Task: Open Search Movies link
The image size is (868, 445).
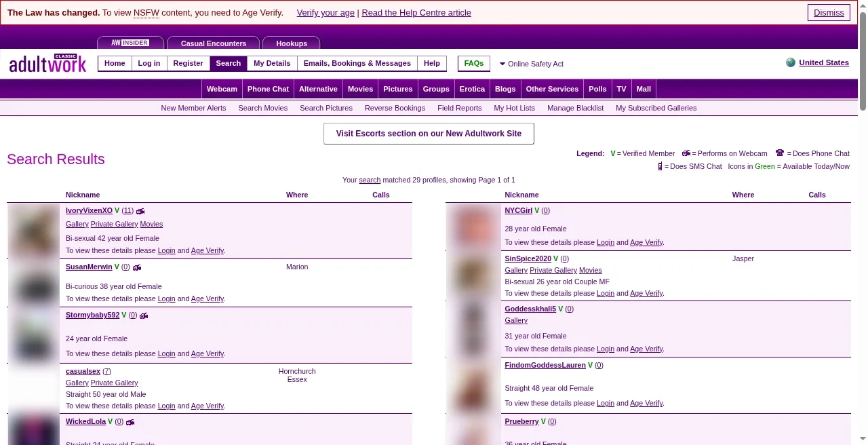Action: pyautogui.click(x=263, y=108)
